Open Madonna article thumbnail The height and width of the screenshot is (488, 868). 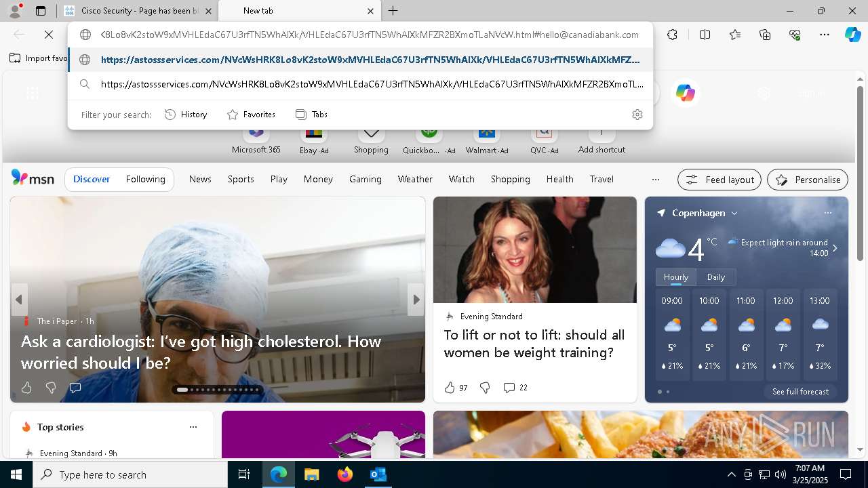pyautogui.click(x=535, y=249)
